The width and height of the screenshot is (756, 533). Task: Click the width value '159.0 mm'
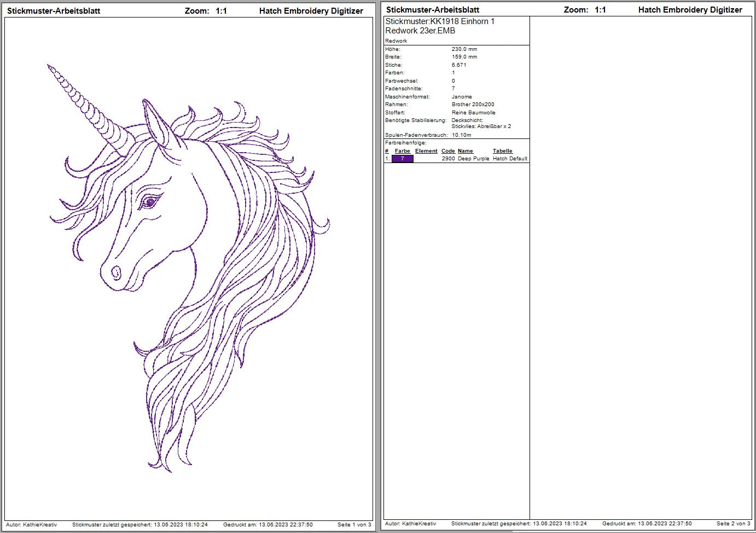[464, 57]
